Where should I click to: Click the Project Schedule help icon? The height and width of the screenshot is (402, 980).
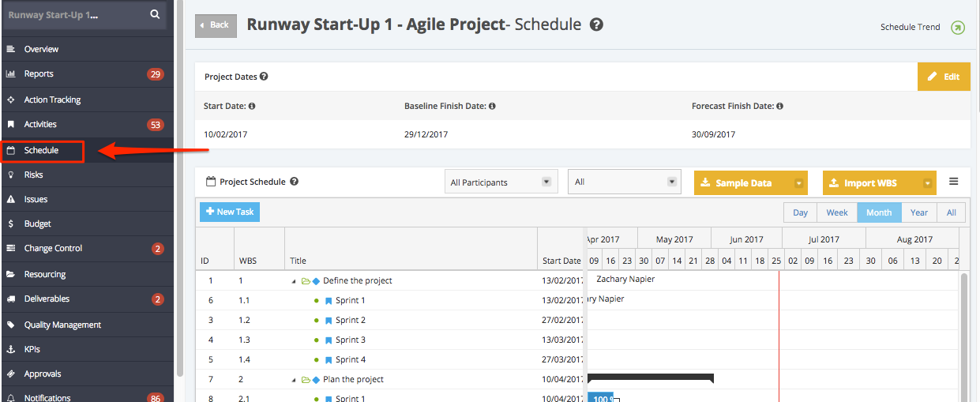[295, 182]
